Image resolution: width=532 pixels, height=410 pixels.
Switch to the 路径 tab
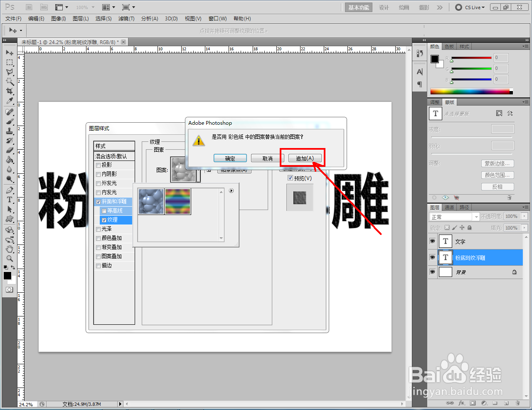pos(464,207)
